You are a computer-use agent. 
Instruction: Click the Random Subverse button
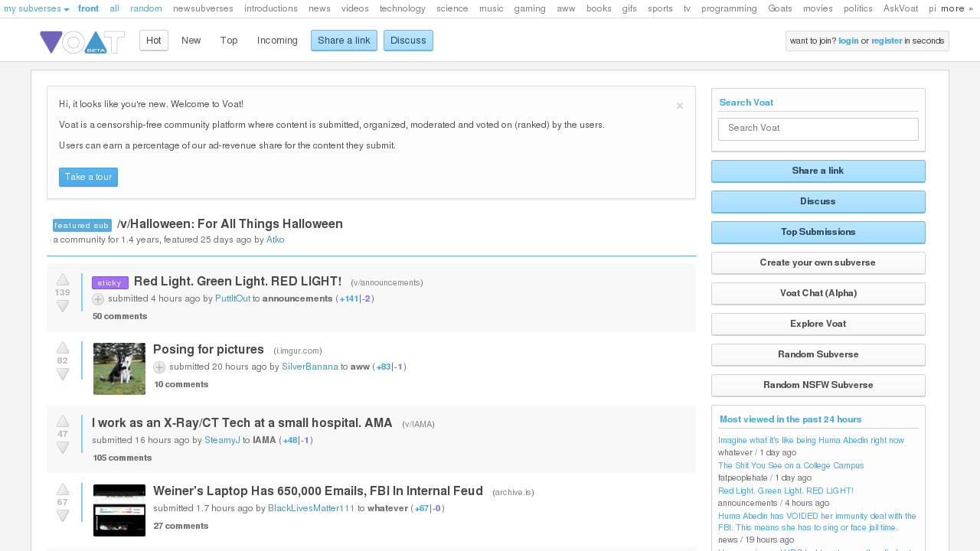818,355
